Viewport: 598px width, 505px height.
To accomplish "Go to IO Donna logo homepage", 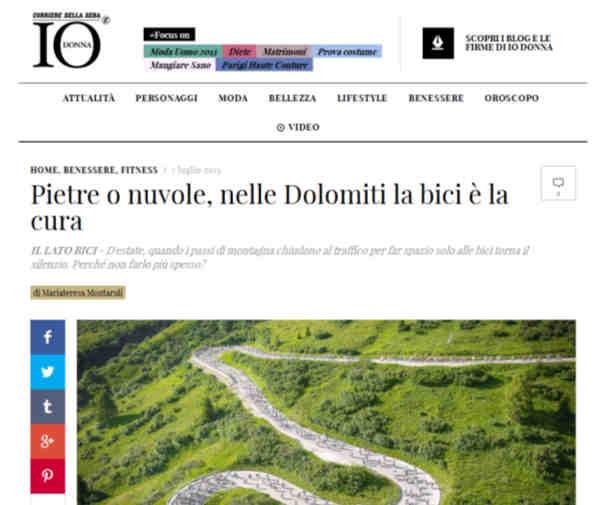I will [71, 40].
